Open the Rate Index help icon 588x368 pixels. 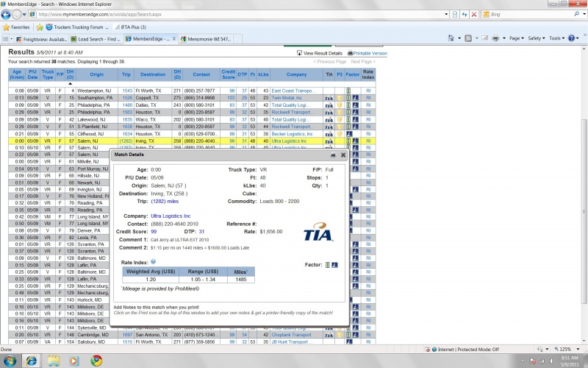[153, 262]
